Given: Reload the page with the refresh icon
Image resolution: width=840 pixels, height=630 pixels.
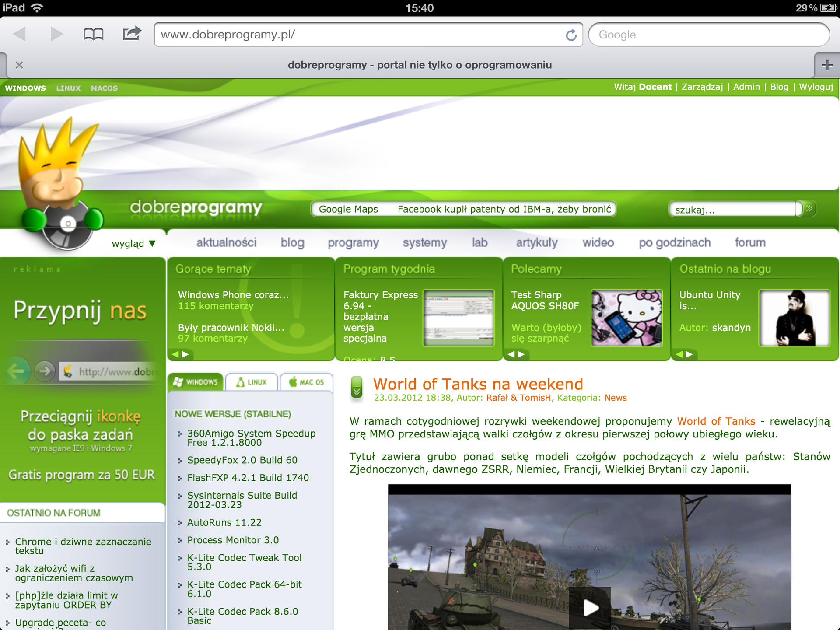Looking at the screenshot, I should click(x=571, y=35).
